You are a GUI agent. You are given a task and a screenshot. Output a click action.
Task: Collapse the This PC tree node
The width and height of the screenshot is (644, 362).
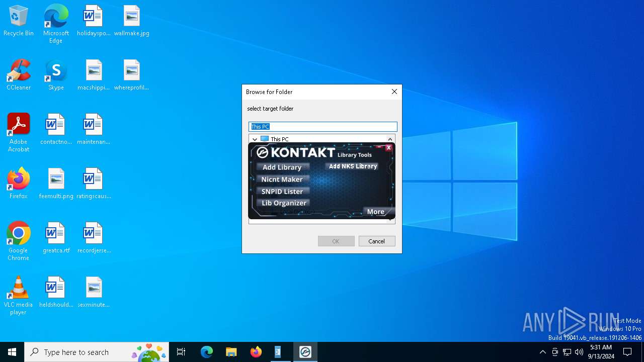click(255, 139)
